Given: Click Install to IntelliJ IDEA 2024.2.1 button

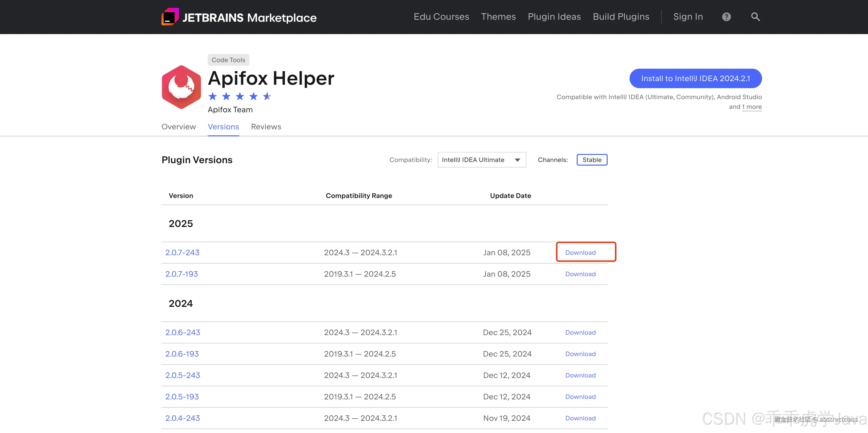Looking at the screenshot, I should click(x=695, y=78).
